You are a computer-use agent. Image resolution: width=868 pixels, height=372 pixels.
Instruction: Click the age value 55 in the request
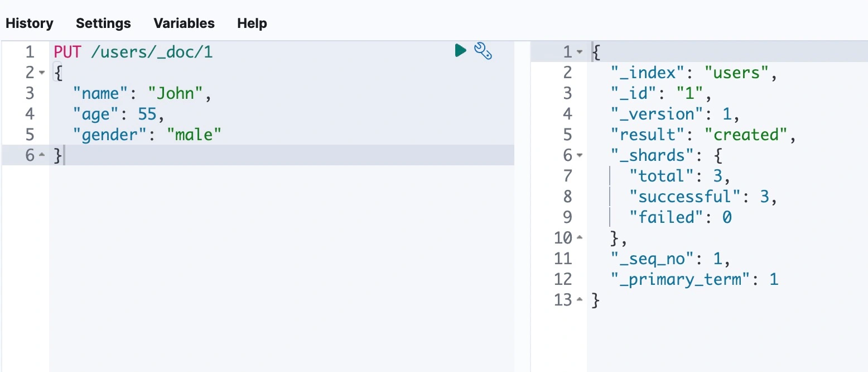point(148,114)
